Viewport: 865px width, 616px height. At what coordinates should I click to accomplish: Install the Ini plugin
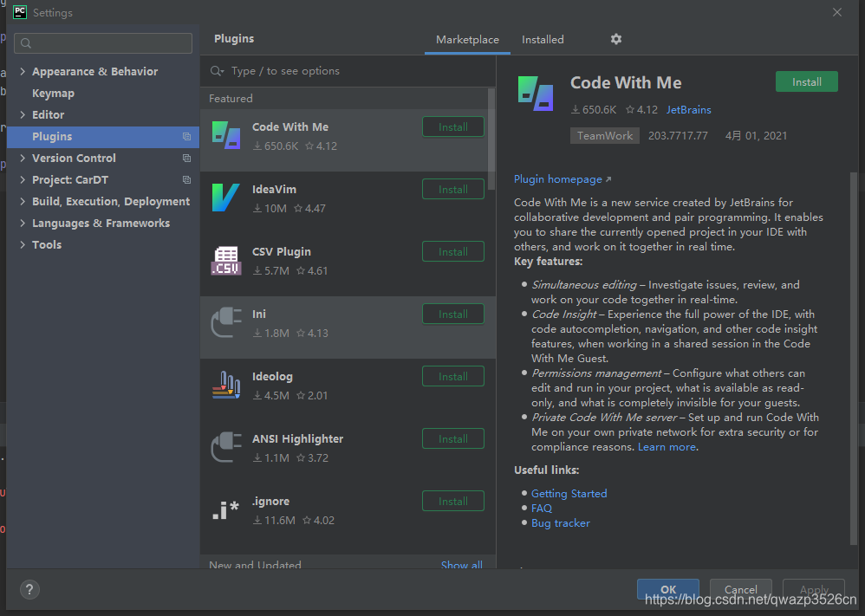coord(453,314)
